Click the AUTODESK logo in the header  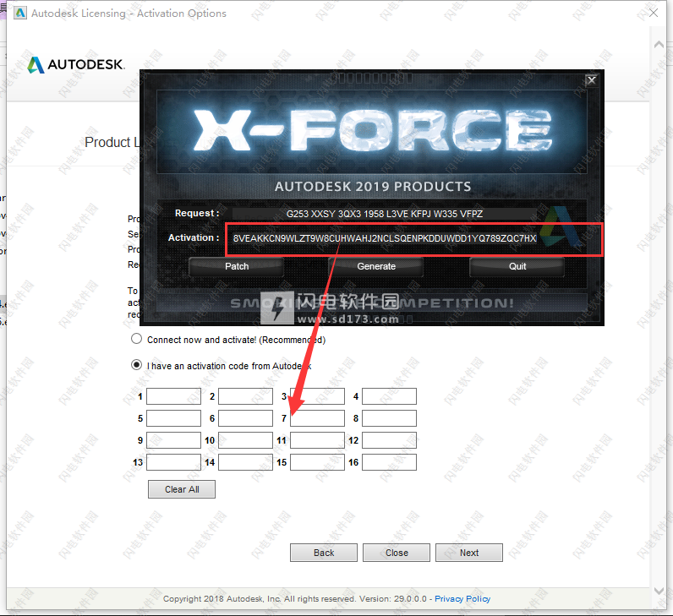coord(76,64)
